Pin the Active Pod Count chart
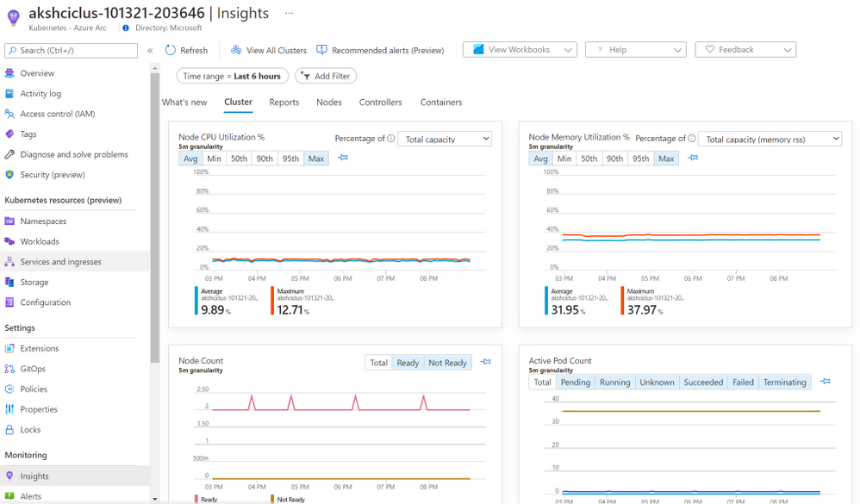The width and height of the screenshot is (860, 504). click(x=825, y=381)
